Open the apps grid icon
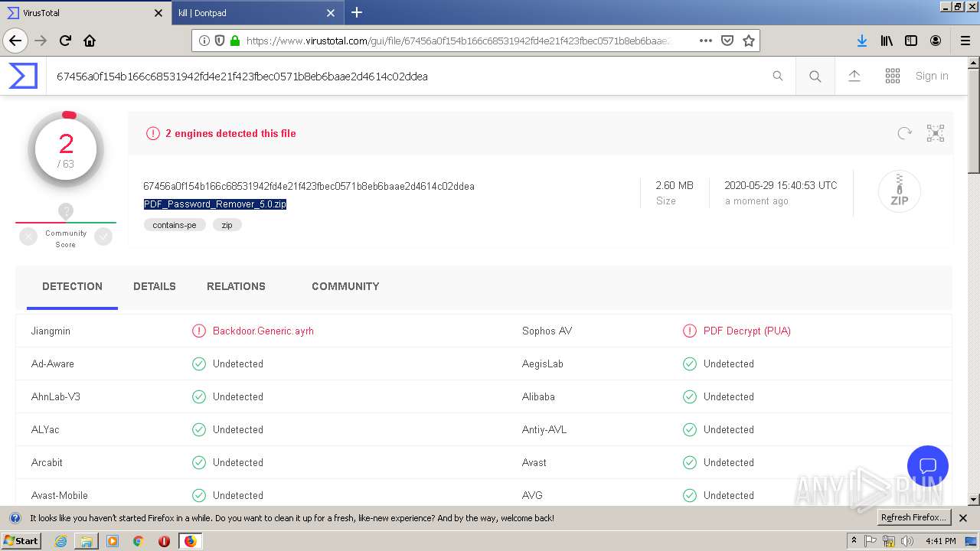 click(x=893, y=76)
